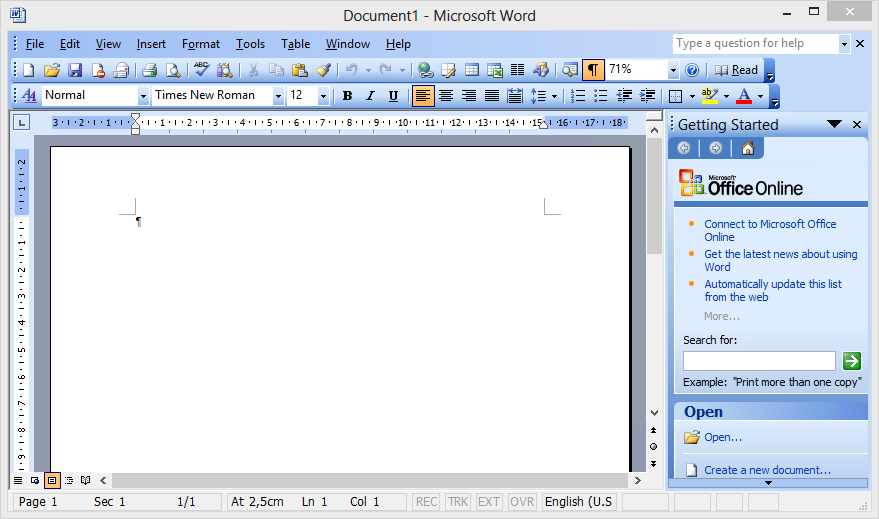Click the Research icon in toolbar
The height and width of the screenshot is (519, 879).
224,70
